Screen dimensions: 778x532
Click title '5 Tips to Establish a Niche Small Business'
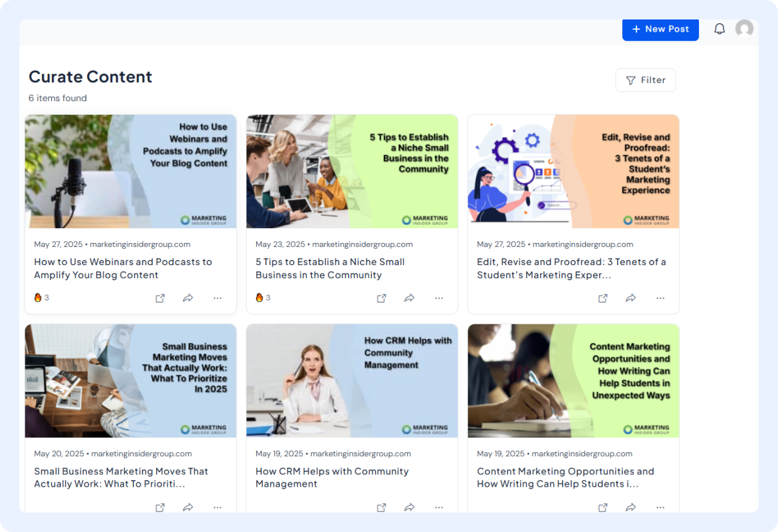pos(330,268)
